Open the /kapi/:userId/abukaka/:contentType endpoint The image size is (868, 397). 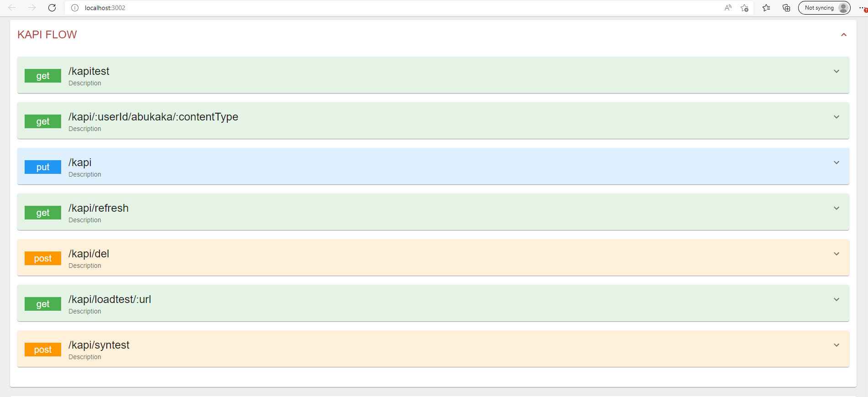tap(153, 117)
